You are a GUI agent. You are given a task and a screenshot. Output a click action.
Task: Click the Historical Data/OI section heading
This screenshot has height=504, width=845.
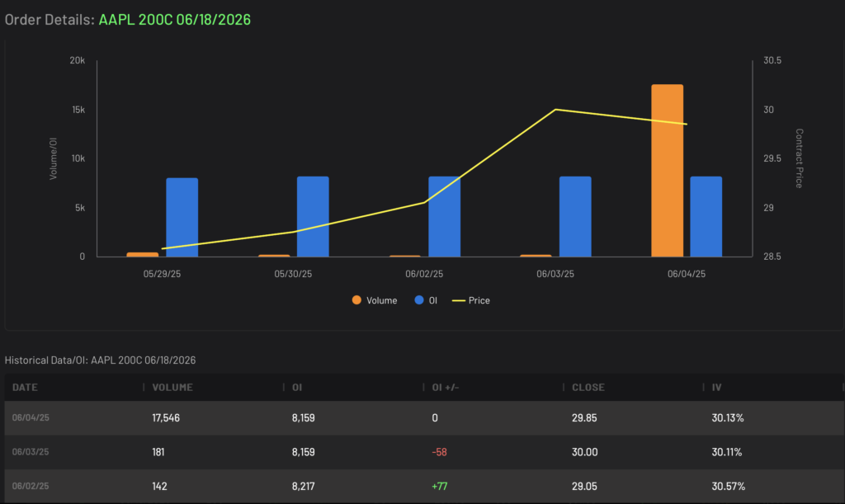pyautogui.click(x=100, y=360)
